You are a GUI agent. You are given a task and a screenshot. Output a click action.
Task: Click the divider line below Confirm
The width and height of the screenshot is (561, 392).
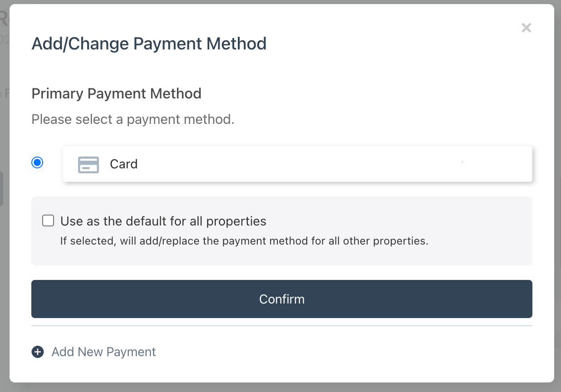pyautogui.click(x=282, y=326)
